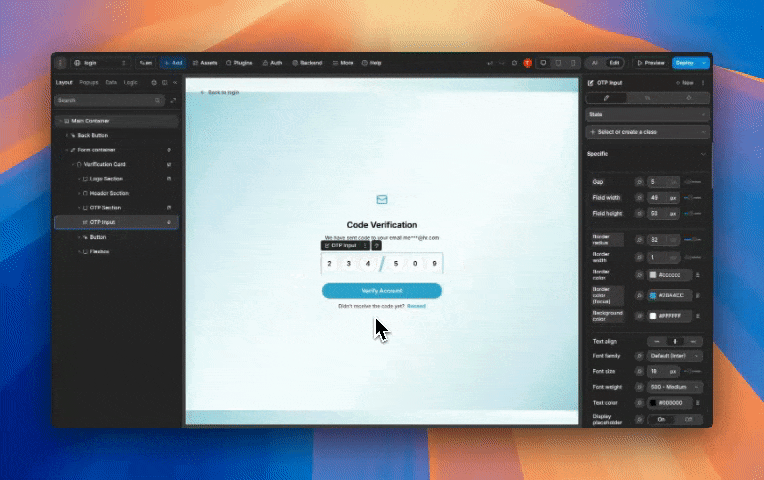Viewport: 764px width, 480px height.
Task: Switch to desktop viewport preview
Action: tap(543, 63)
